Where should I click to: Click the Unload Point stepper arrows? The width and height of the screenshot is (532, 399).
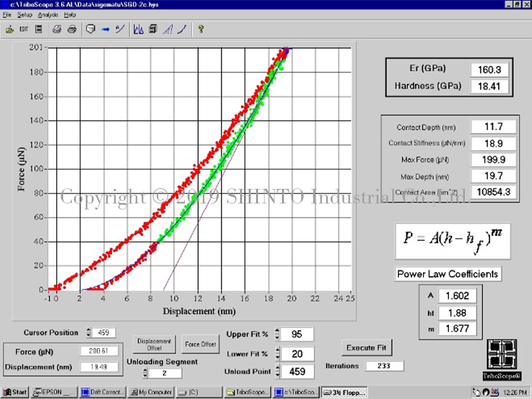(277, 372)
